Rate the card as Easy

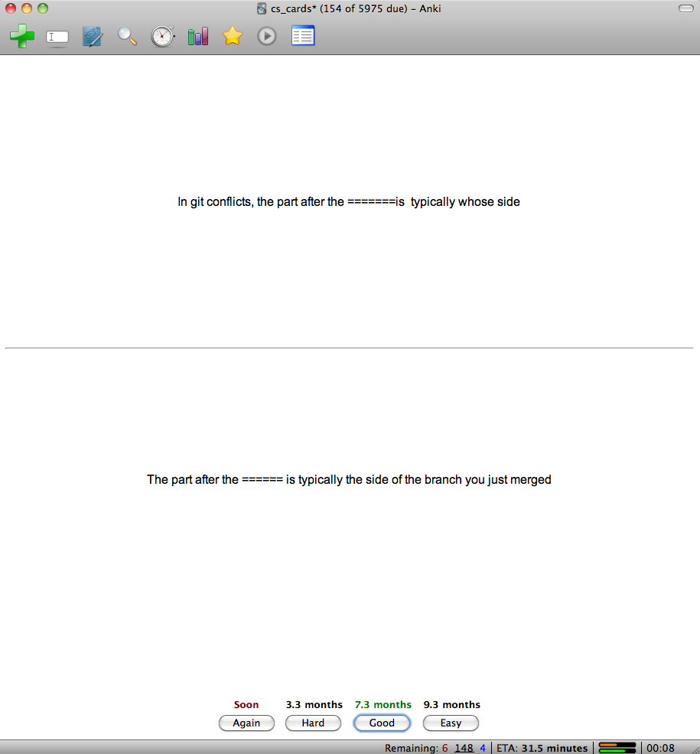(x=451, y=723)
